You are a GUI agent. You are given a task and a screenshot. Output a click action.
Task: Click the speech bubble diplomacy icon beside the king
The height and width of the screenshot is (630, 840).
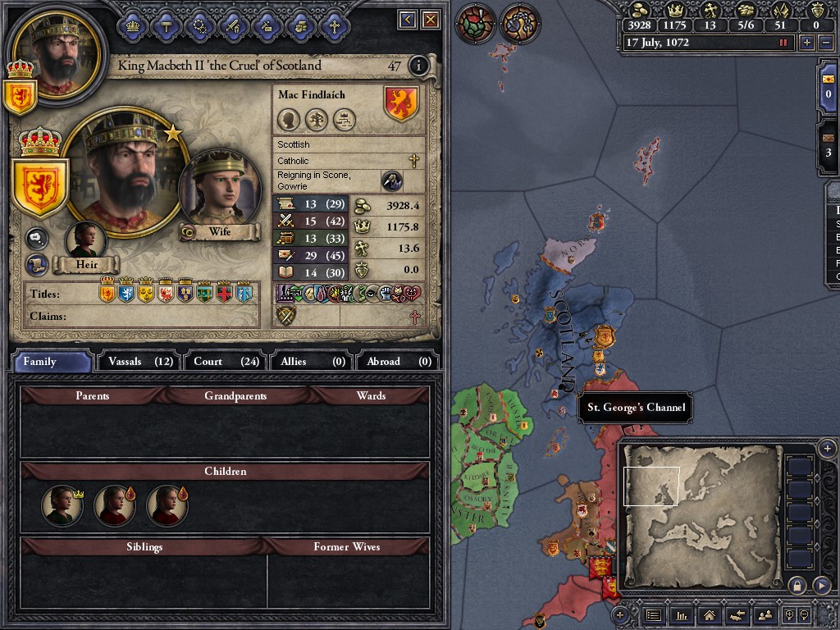click(x=36, y=239)
